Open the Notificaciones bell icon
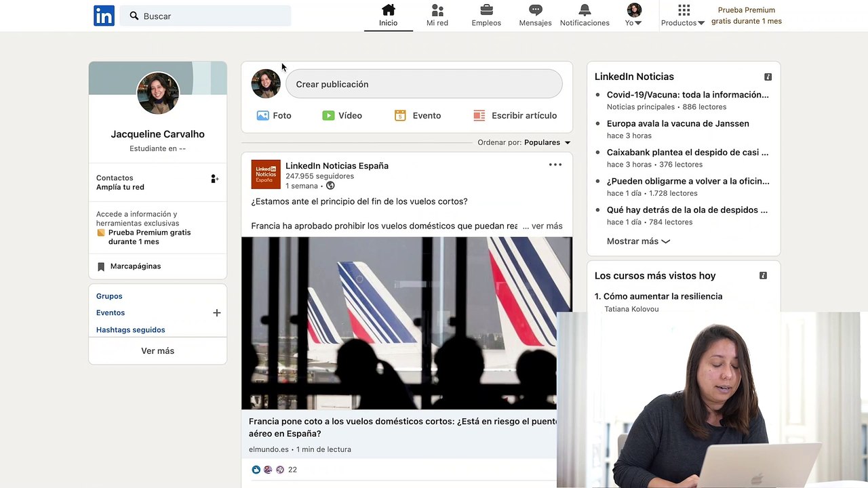Image resolution: width=868 pixels, height=488 pixels. [585, 9]
